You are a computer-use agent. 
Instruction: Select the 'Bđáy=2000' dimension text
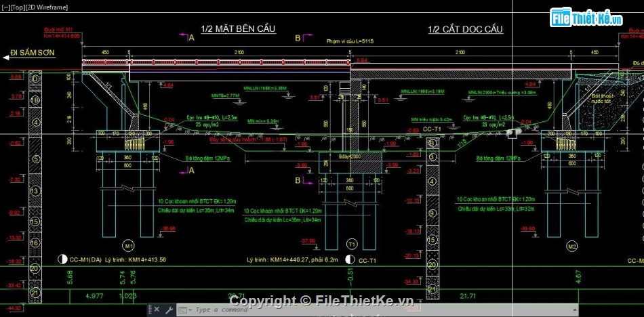click(x=350, y=157)
